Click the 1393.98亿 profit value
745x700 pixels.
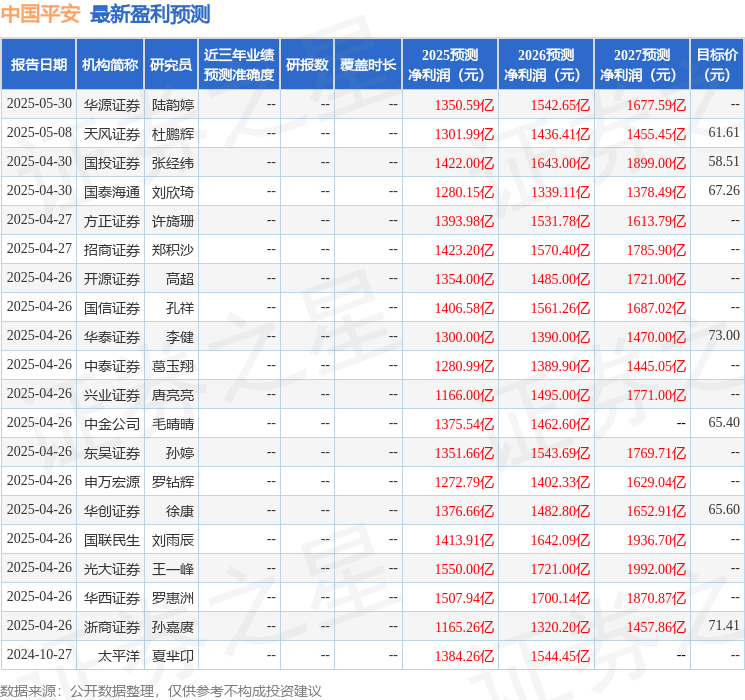pos(464,221)
